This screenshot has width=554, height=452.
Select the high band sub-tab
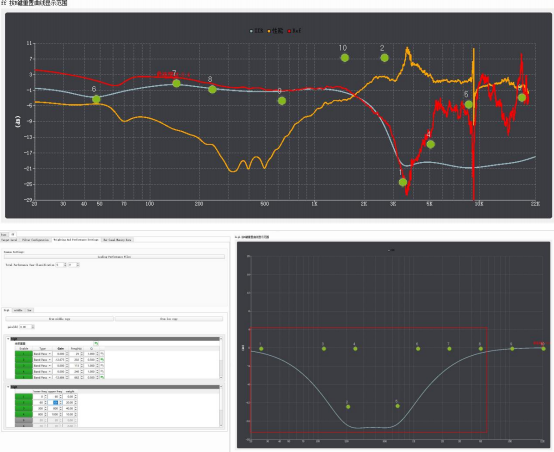[x=7, y=310]
